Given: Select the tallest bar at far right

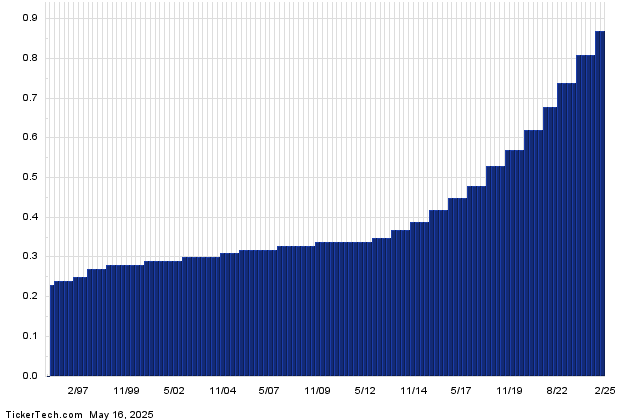Looking at the screenshot, I should (x=600, y=200).
